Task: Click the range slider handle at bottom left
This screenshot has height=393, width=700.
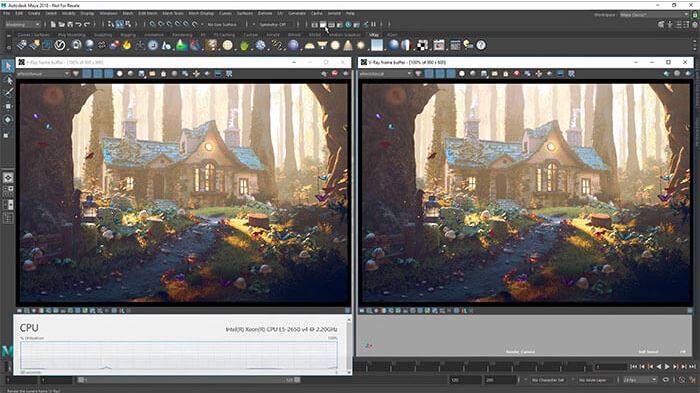Action: click(x=81, y=380)
